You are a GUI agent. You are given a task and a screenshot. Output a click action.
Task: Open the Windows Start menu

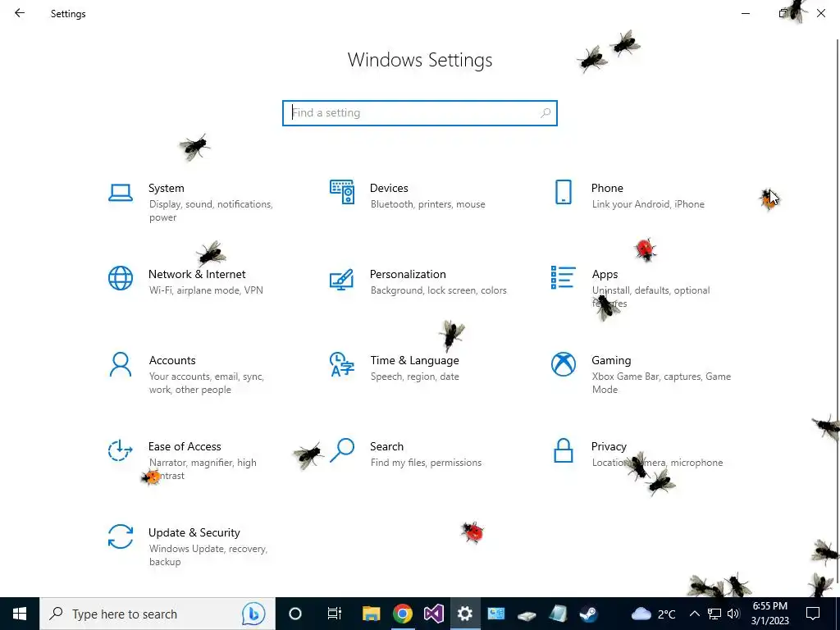(x=20, y=614)
